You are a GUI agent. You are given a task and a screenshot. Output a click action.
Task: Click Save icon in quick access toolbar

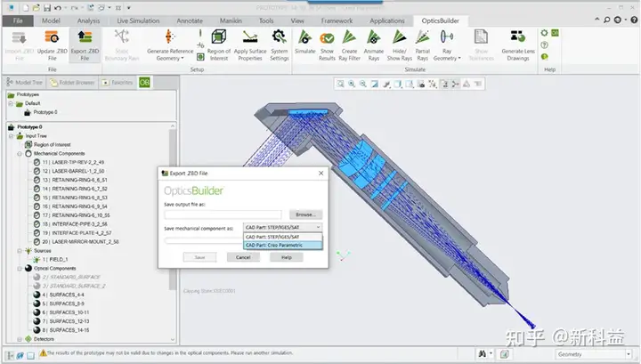[47, 8]
